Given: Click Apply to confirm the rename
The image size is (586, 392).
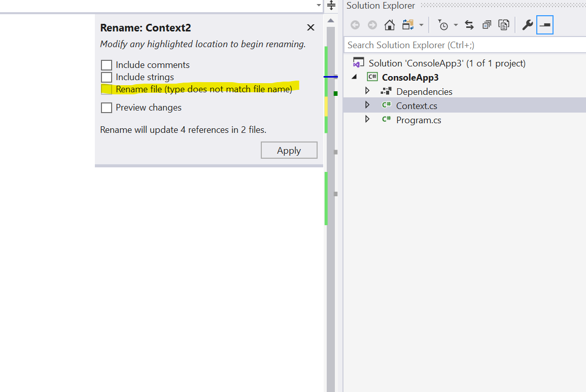Looking at the screenshot, I should pos(289,150).
